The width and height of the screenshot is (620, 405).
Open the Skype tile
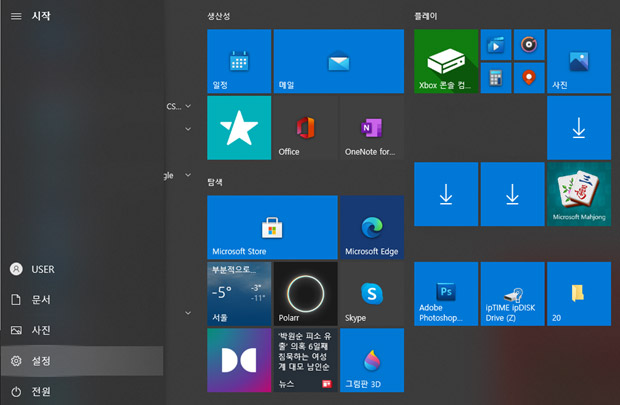tap(371, 294)
